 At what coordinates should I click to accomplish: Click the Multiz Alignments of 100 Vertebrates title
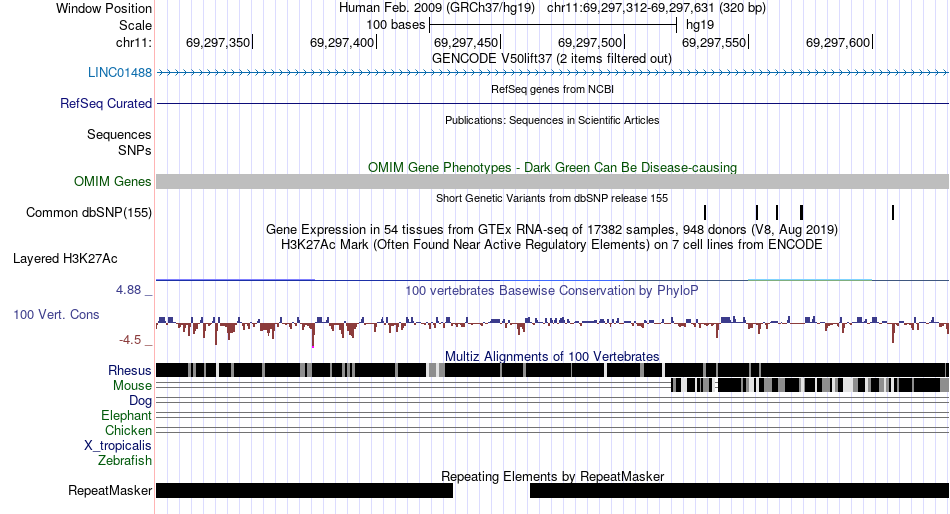pos(552,356)
